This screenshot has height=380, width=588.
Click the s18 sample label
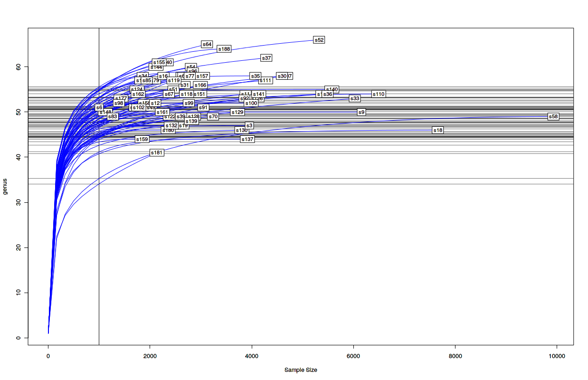click(437, 130)
